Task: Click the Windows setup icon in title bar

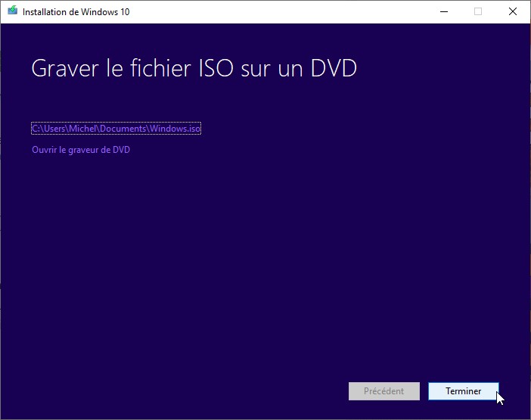Action: (x=12, y=11)
